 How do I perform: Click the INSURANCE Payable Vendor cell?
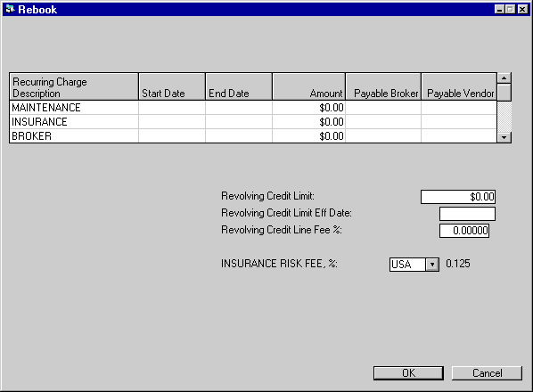[x=459, y=121]
